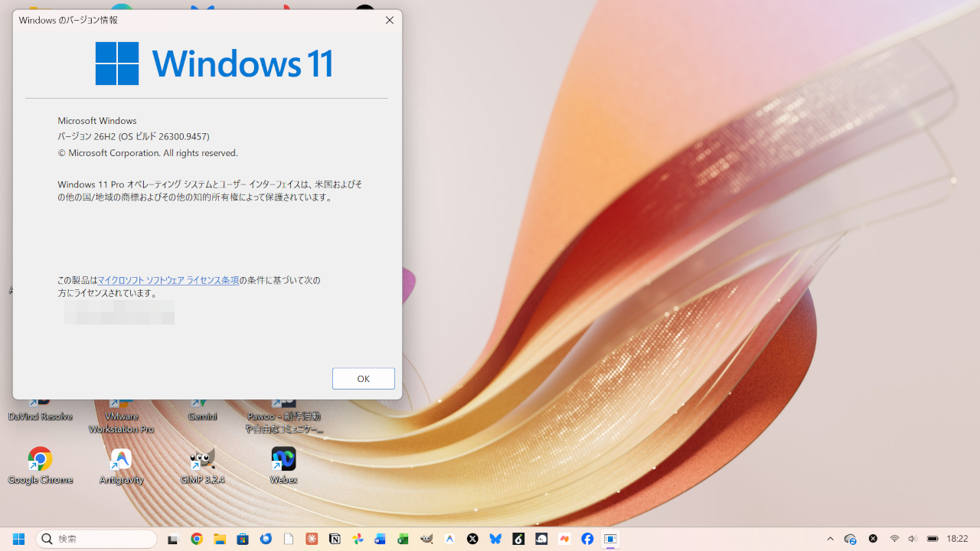Select the Google Chrome desktop shortcut
Image resolution: width=980 pixels, height=551 pixels.
(40, 465)
